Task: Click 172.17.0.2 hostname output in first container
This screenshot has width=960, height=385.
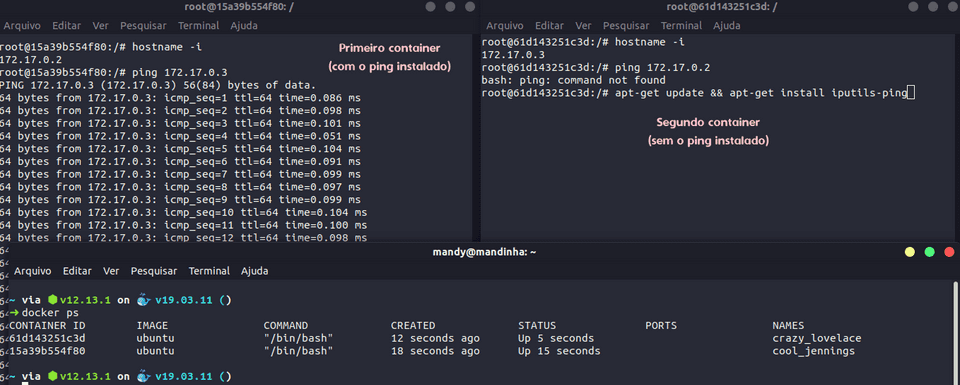Action: coord(31,59)
